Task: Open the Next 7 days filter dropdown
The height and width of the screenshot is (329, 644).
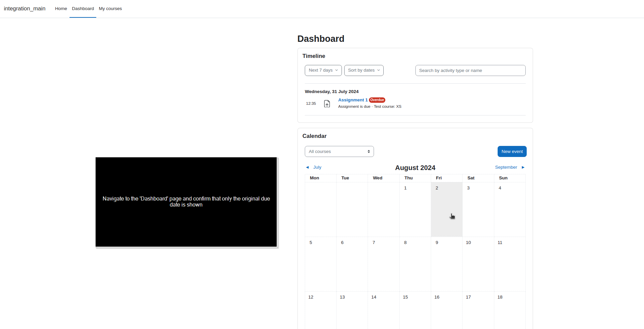Action: [x=323, y=70]
